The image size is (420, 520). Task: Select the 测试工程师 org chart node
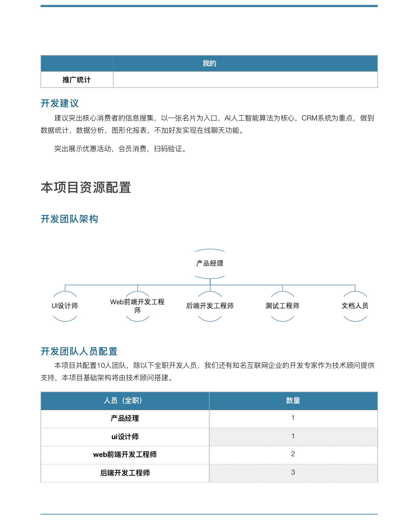pyautogui.click(x=282, y=306)
